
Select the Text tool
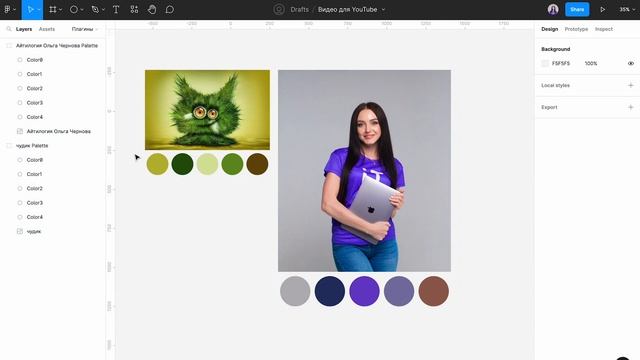(116, 9)
